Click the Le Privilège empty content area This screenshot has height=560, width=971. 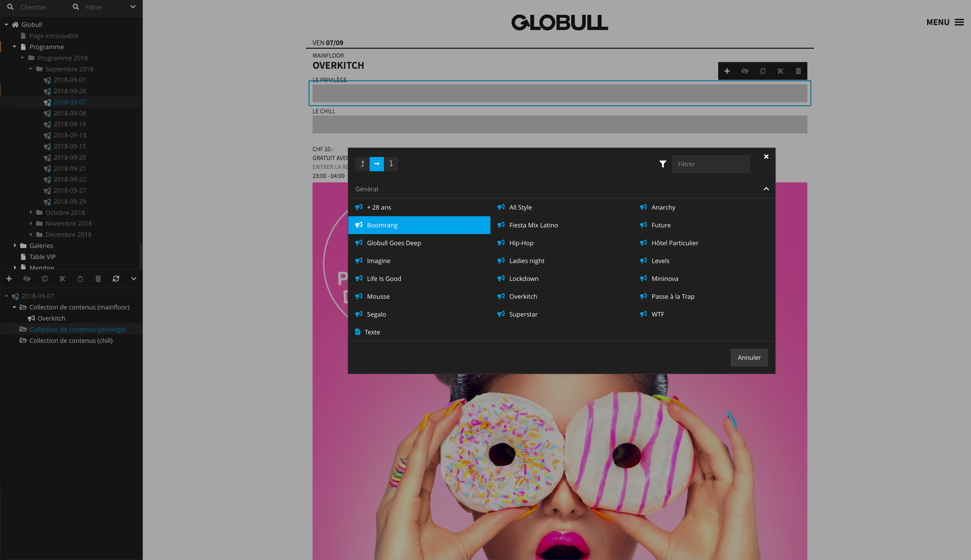coord(560,93)
